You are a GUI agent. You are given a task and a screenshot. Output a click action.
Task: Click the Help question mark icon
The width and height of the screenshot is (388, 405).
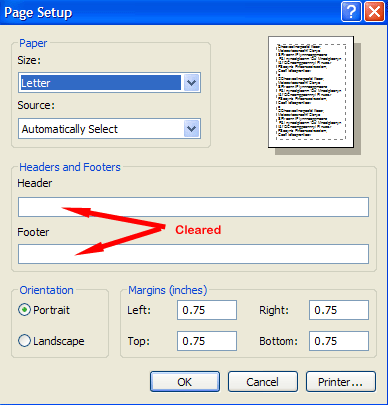point(351,12)
